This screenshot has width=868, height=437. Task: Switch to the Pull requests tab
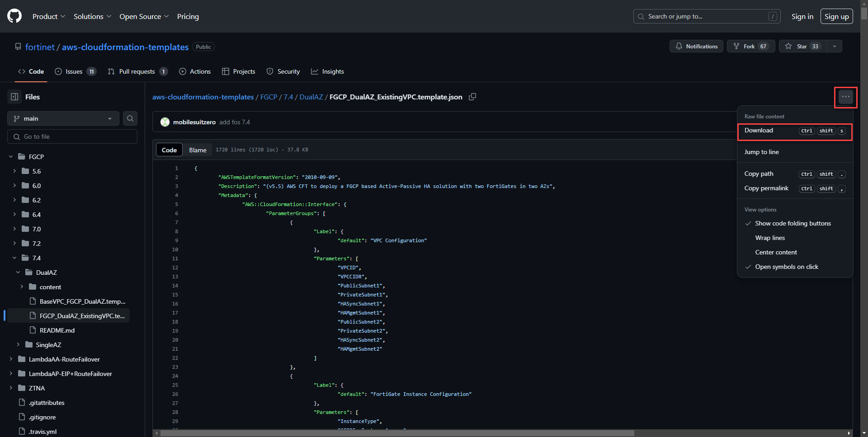pyautogui.click(x=137, y=71)
